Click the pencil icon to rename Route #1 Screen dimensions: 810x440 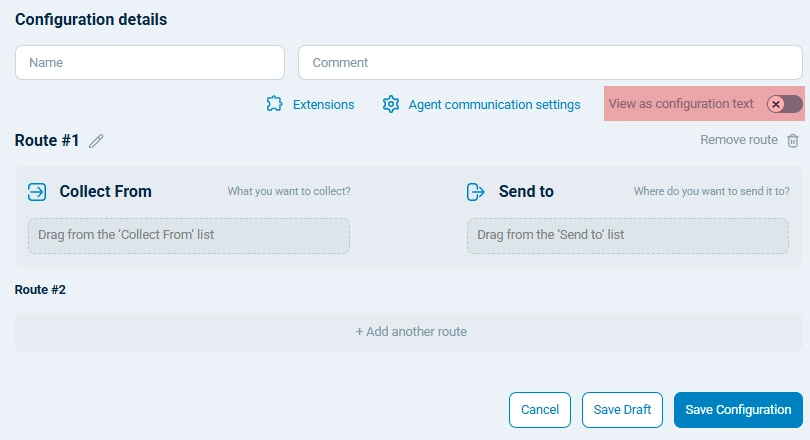click(96, 141)
